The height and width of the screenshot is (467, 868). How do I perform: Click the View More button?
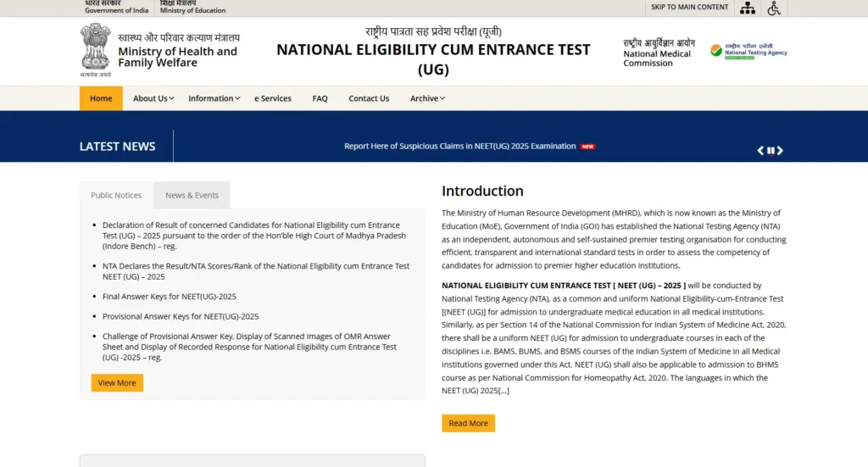(117, 383)
